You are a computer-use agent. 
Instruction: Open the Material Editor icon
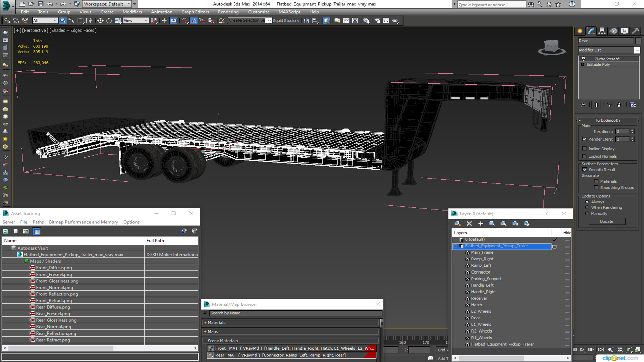click(366, 21)
